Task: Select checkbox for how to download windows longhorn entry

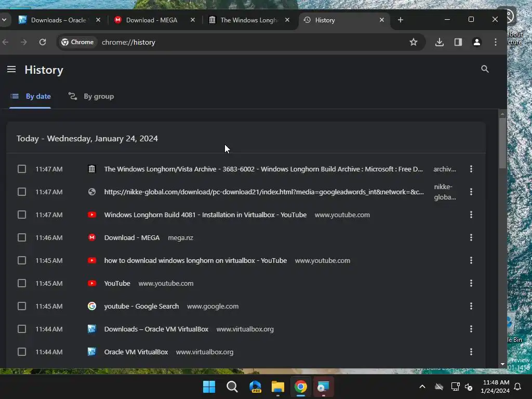Action: coord(22,261)
